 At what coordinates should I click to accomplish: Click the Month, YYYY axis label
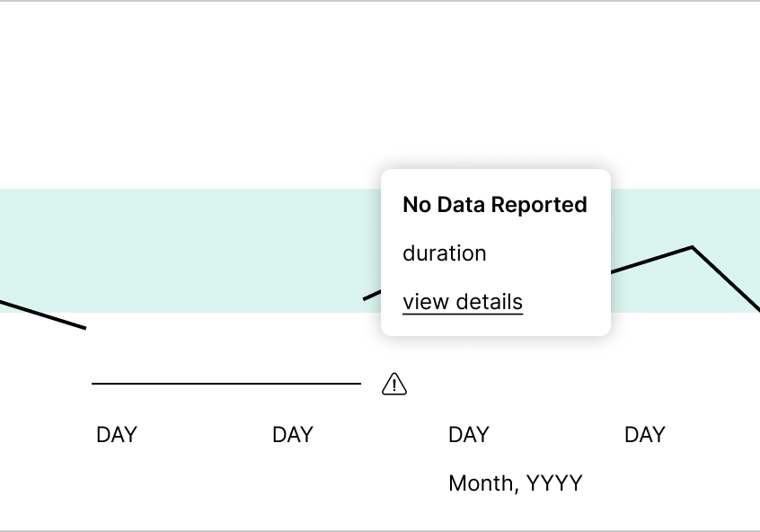(516, 483)
